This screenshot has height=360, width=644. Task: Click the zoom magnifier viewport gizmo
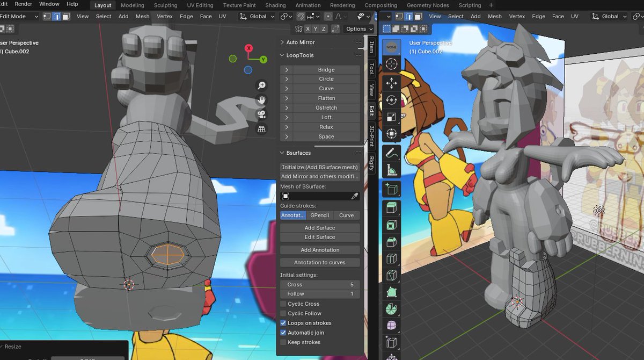tap(261, 86)
